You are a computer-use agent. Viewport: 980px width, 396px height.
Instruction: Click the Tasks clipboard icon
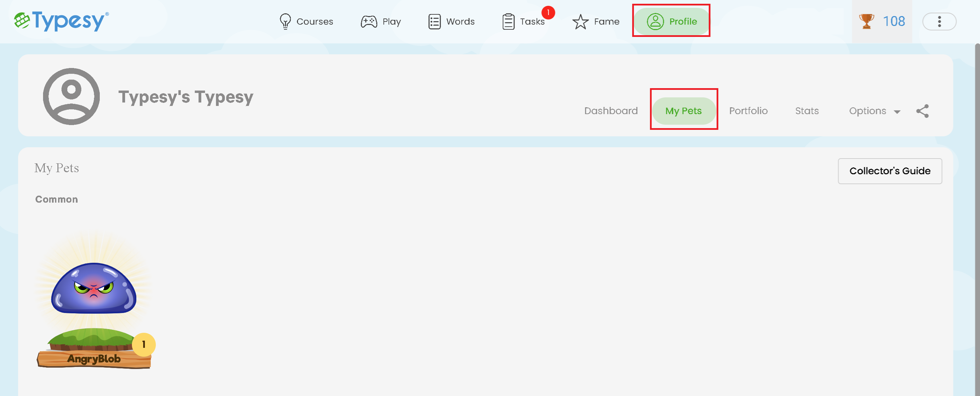(508, 21)
